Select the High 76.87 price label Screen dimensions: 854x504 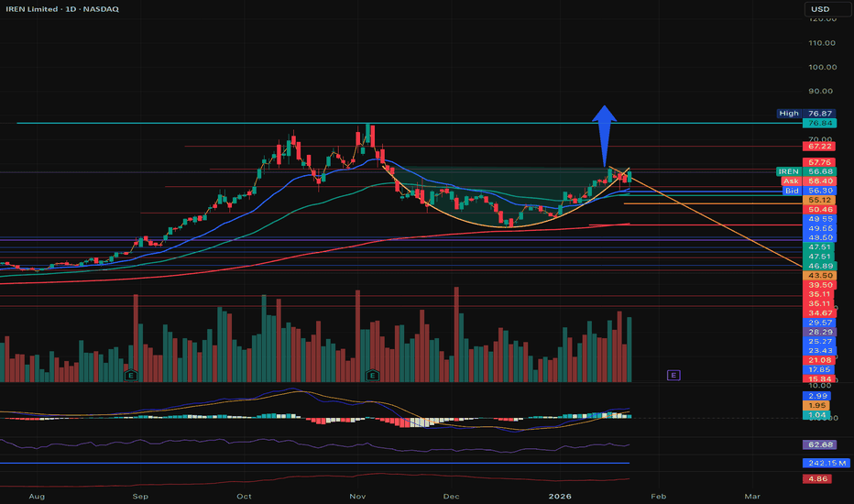(799, 113)
